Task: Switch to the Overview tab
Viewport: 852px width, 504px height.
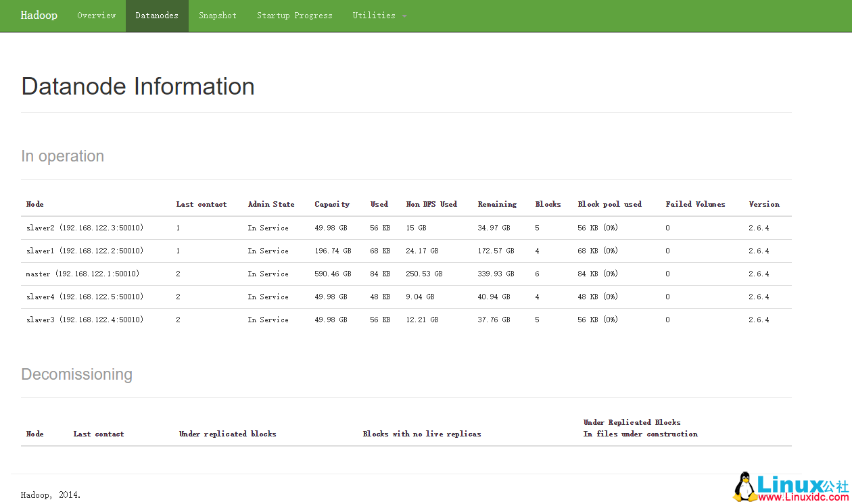Action: pos(96,15)
